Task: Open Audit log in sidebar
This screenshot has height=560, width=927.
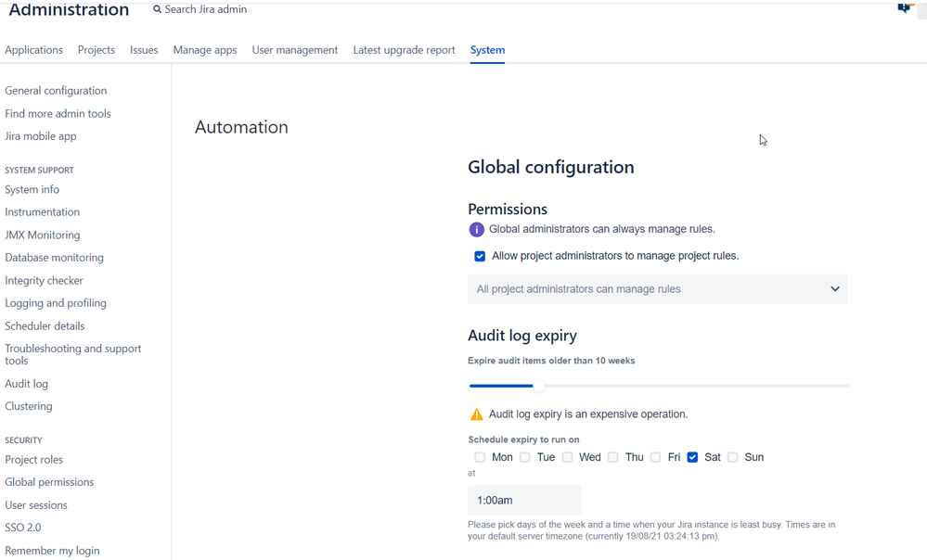Action: pyautogui.click(x=27, y=384)
